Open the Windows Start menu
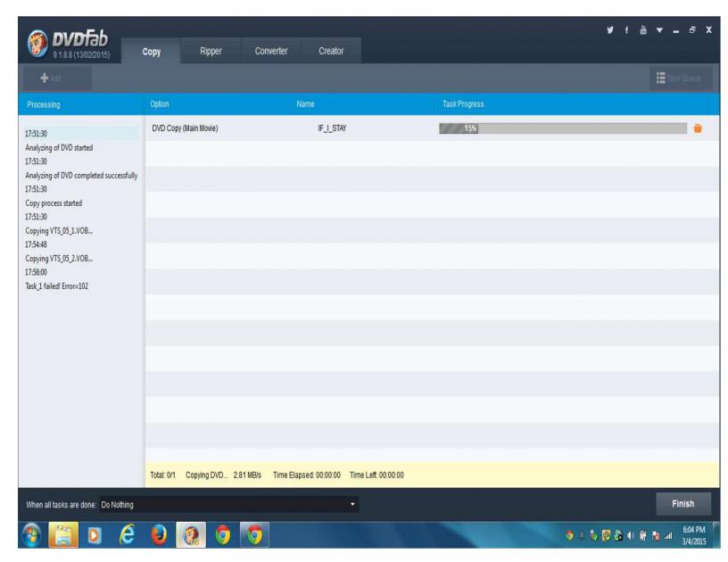 pyautogui.click(x=31, y=535)
